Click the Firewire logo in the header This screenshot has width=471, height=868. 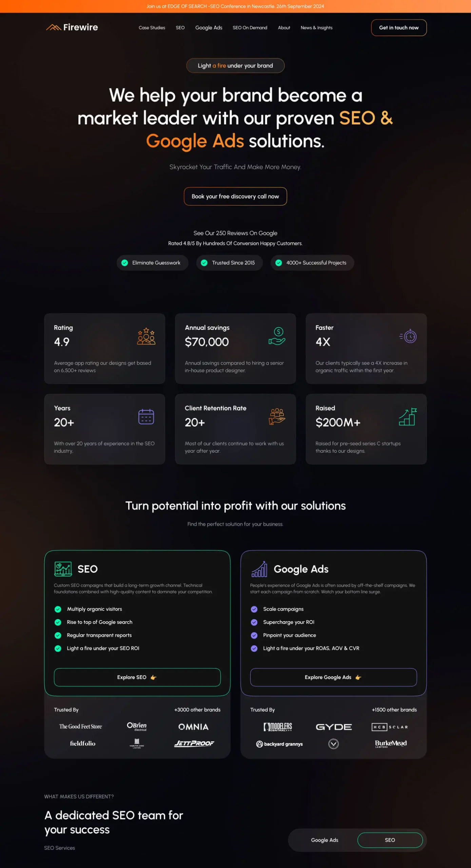click(72, 27)
